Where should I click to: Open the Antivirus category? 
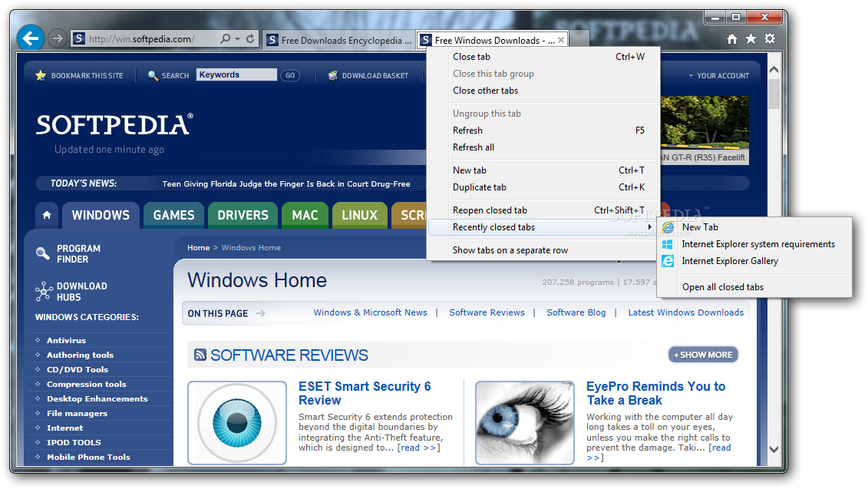click(x=67, y=340)
